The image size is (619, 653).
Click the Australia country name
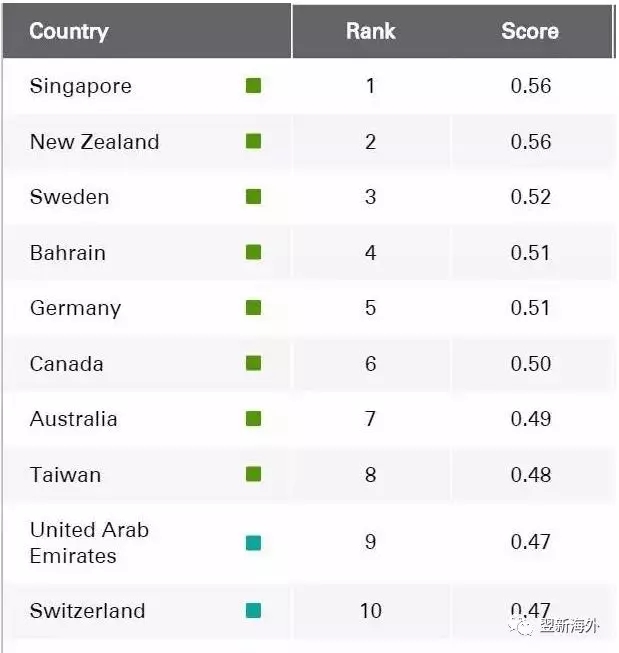(x=73, y=419)
